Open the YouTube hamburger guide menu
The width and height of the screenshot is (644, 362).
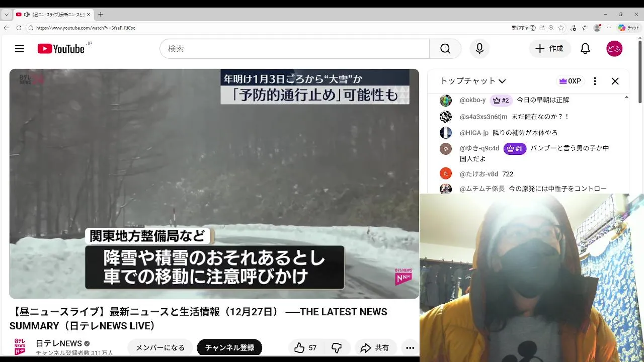[x=19, y=49]
